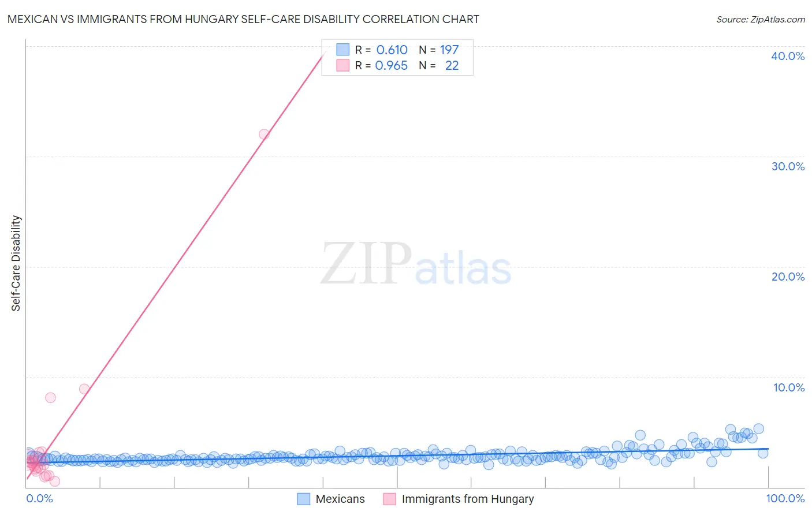This screenshot has height=515, width=812.
Task: Click the N = 197 statistic value
Action: [x=439, y=50]
